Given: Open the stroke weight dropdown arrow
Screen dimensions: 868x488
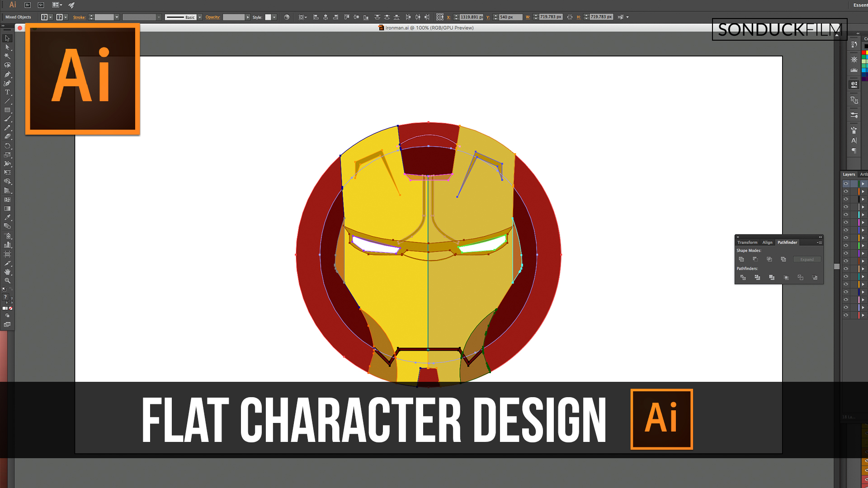Looking at the screenshot, I should point(117,17).
